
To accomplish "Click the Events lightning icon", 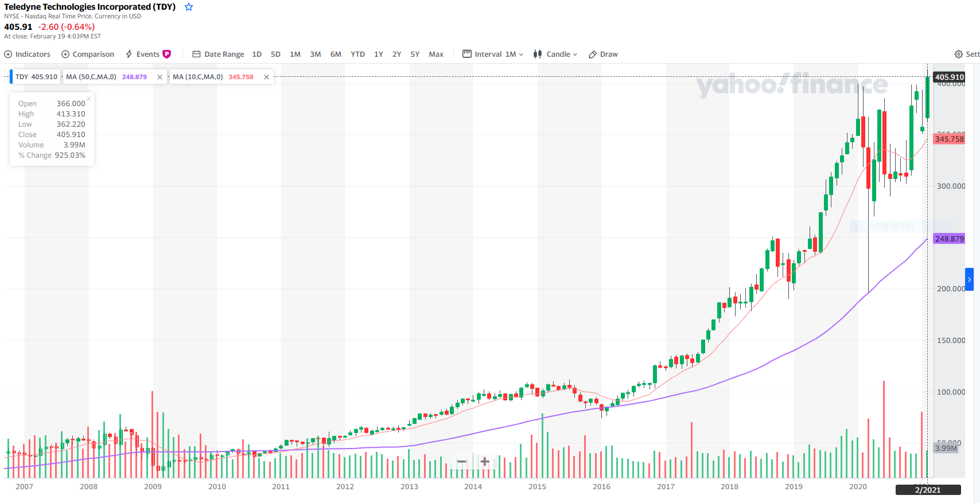I will (x=129, y=54).
